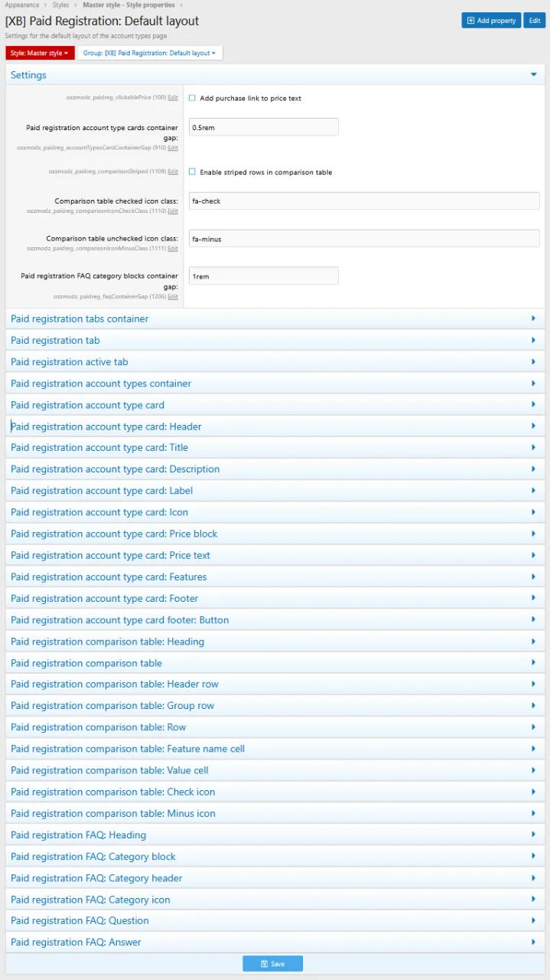
Task: Expand Paid registration tabs container section
Action: pyautogui.click(x=275, y=318)
